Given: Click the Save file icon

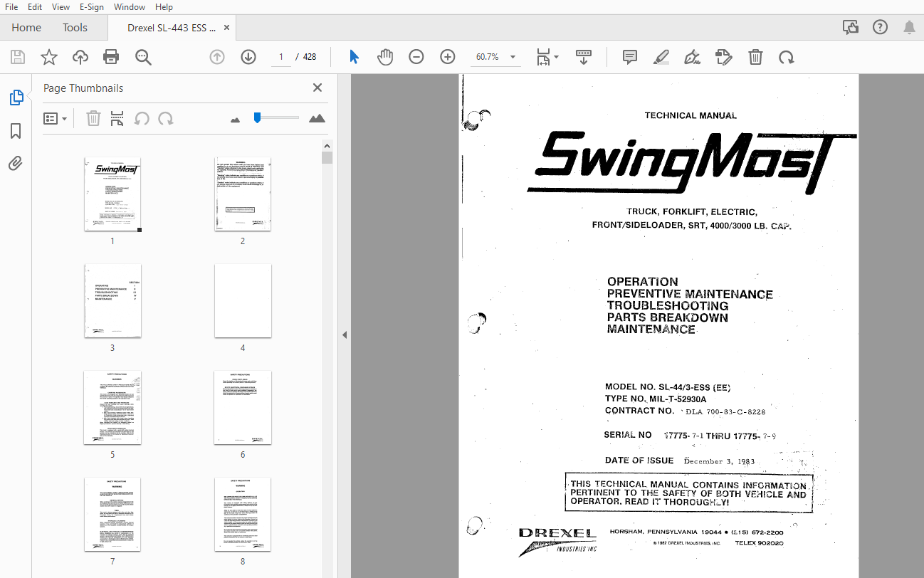Looking at the screenshot, I should tap(18, 57).
